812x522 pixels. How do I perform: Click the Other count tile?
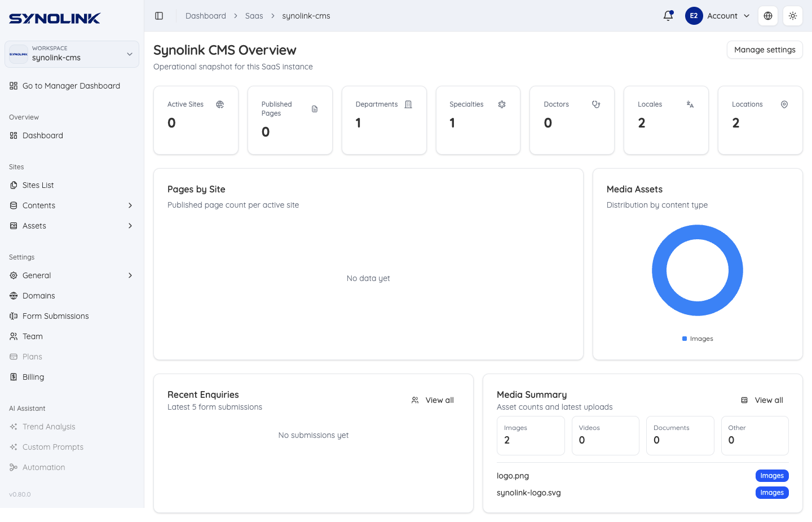(755, 436)
